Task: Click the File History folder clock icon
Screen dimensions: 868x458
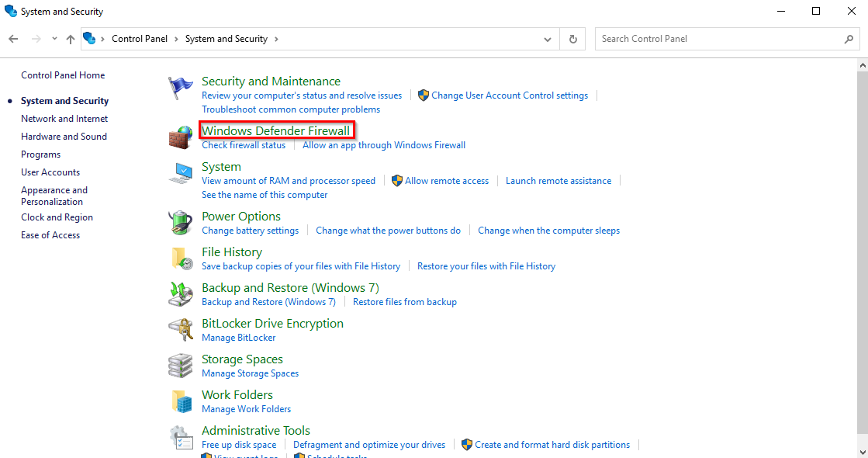Action: tap(182, 258)
